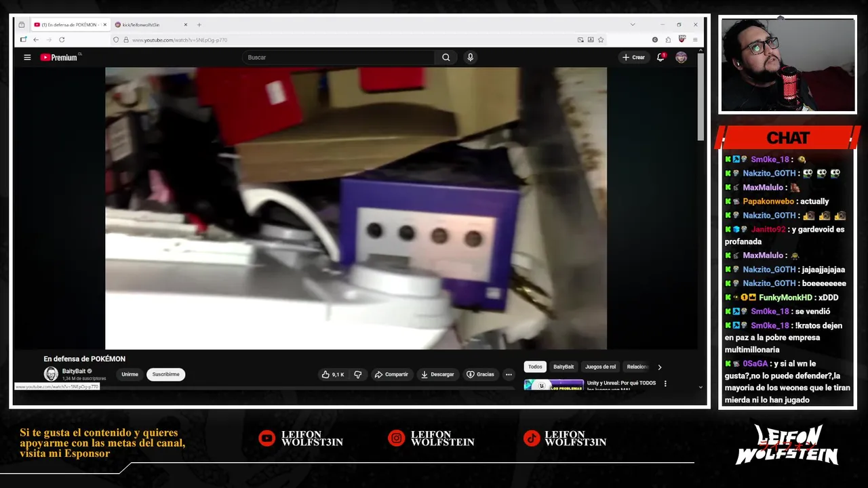Select the BaityBait filter chip

(x=564, y=367)
